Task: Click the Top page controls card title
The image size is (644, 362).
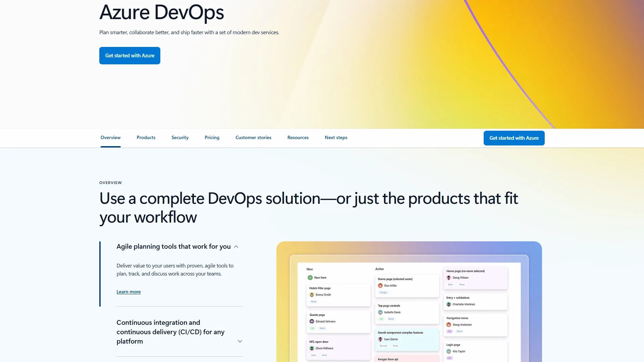Action: (389, 306)
